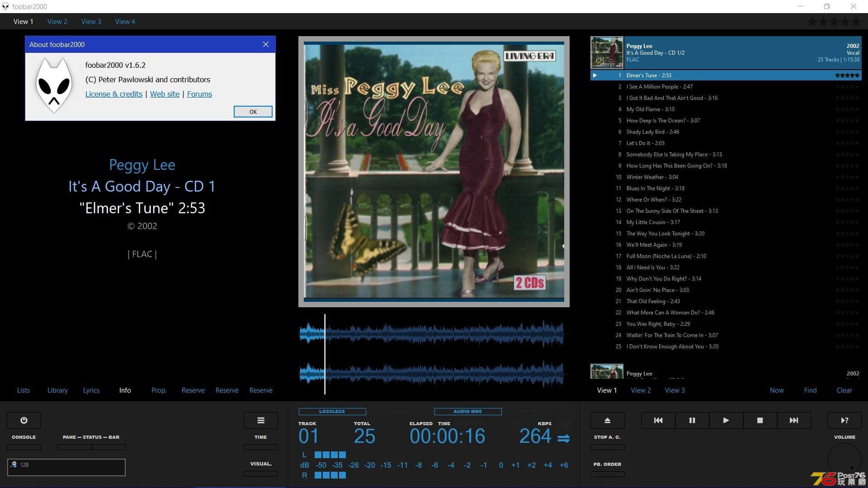The width and height of the screenshot is (868, 488).
Task: Switch to View 3 in top bar
Action: (91, 21)
